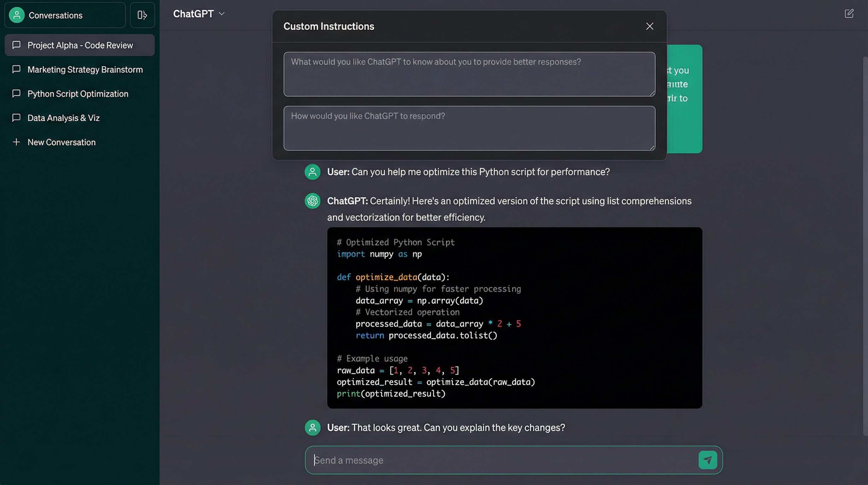Click the user avatar next to Conversations heading
The height and width of the screenshot is (485, 868).
pos(16,15)
